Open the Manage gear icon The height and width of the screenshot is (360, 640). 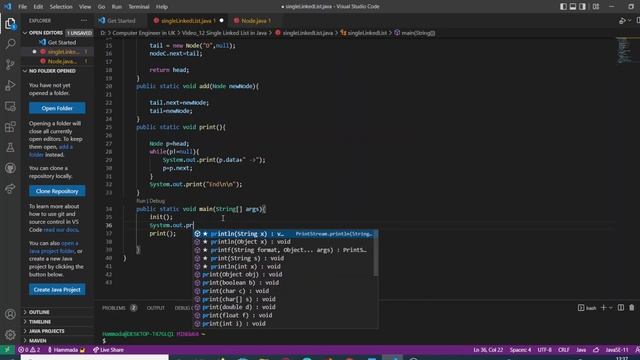10,335
